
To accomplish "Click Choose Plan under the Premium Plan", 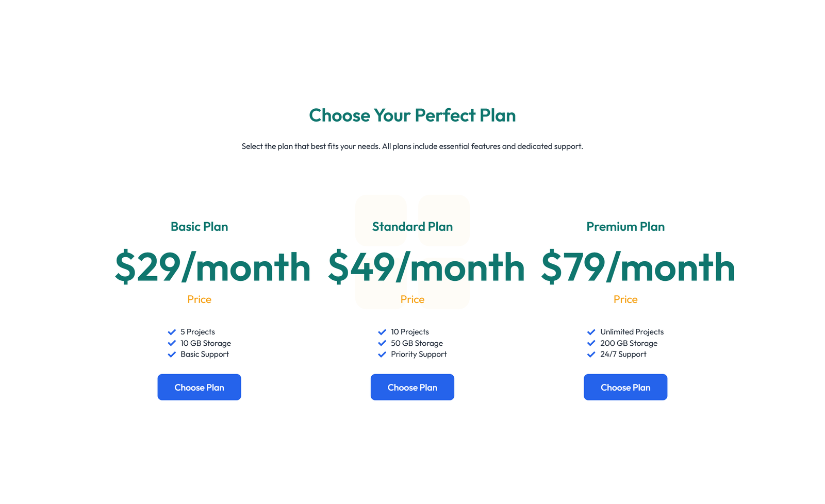I will click(x=625, y=387).
